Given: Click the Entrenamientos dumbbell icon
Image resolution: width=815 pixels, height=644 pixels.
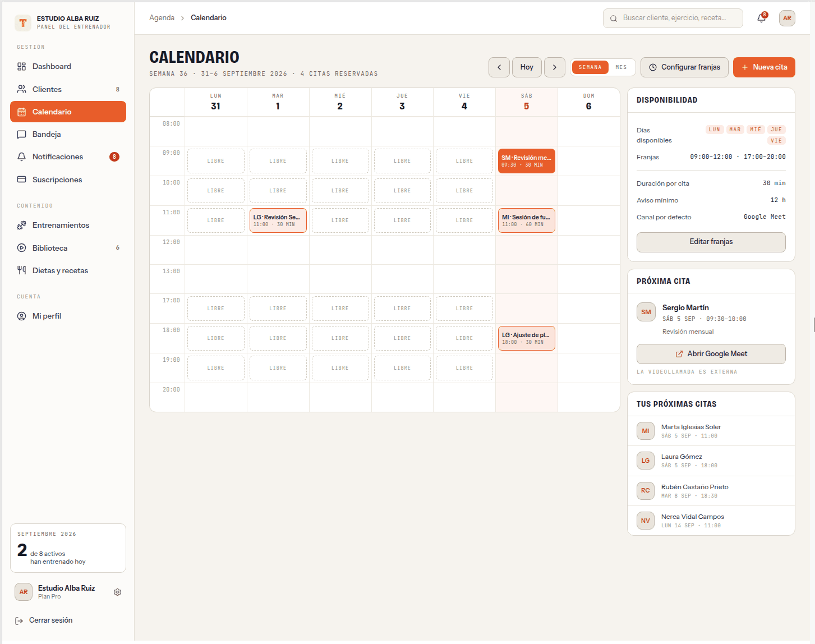Looking at the screenshot, I should pos(21,225).
